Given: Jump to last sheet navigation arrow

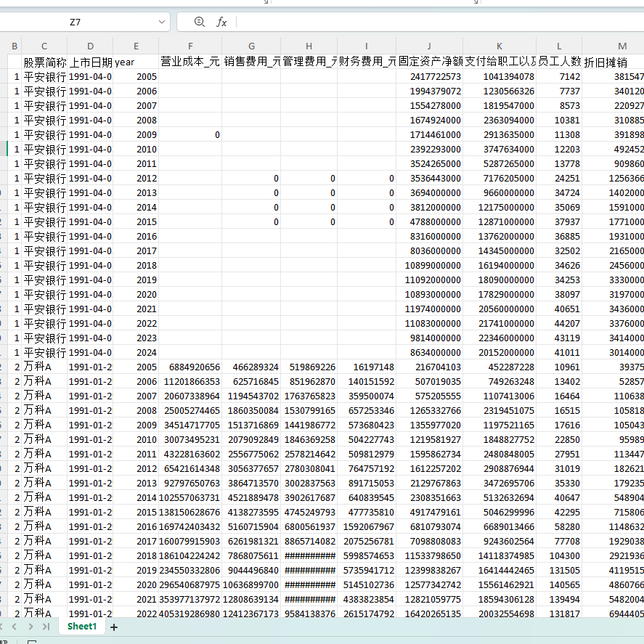Looking at the screenshot, I should 46,626.
